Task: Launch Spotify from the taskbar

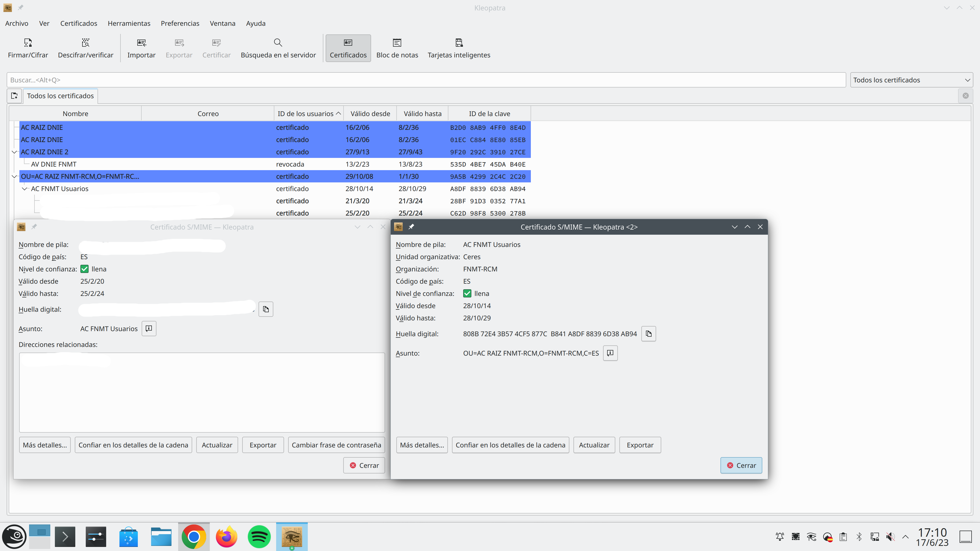Action: 259,536
